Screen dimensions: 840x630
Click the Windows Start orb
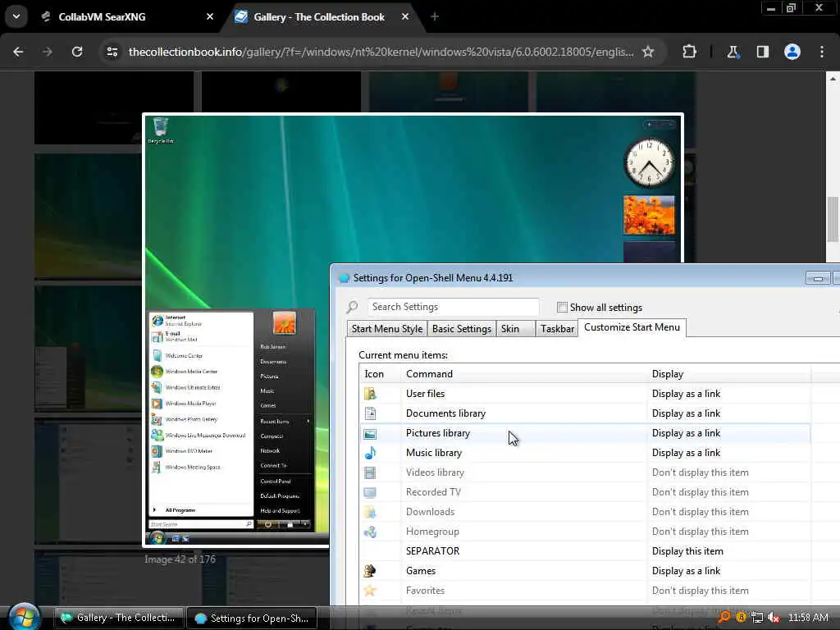click(x=24, y=616)
